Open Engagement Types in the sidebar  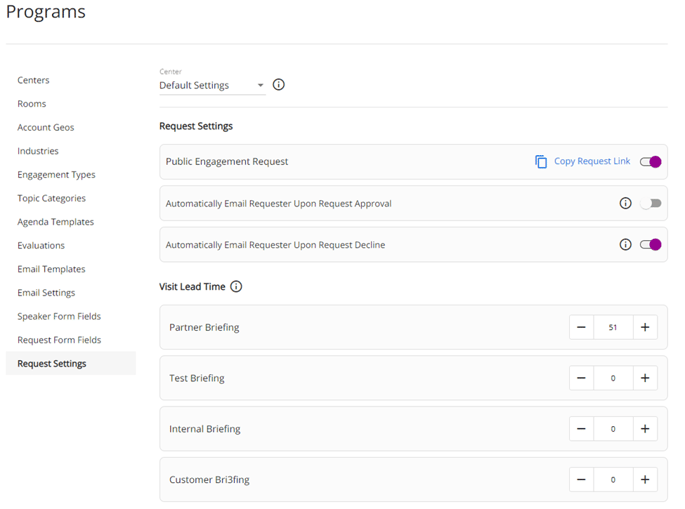(56, 175)
